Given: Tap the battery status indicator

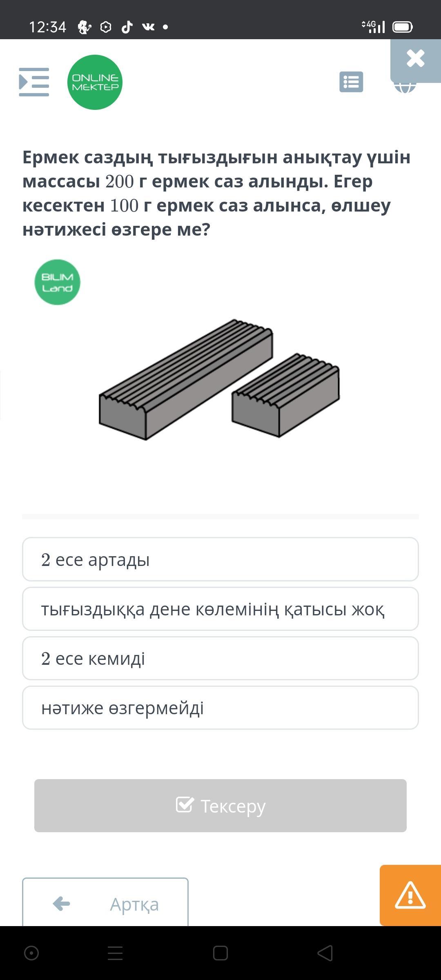Looking at the screenshot, I should click(403, 27).
